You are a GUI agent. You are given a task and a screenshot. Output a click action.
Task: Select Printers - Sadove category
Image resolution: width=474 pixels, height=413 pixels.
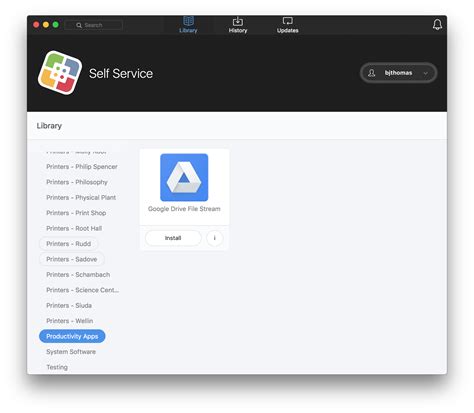pyautogui.click(x=72, y=259)
